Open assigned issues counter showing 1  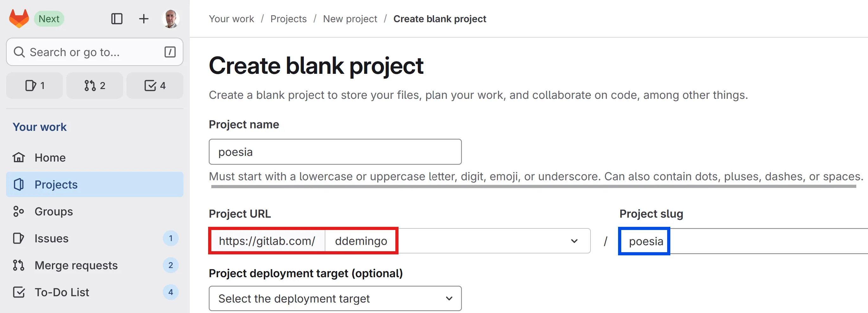coord(35,86)
